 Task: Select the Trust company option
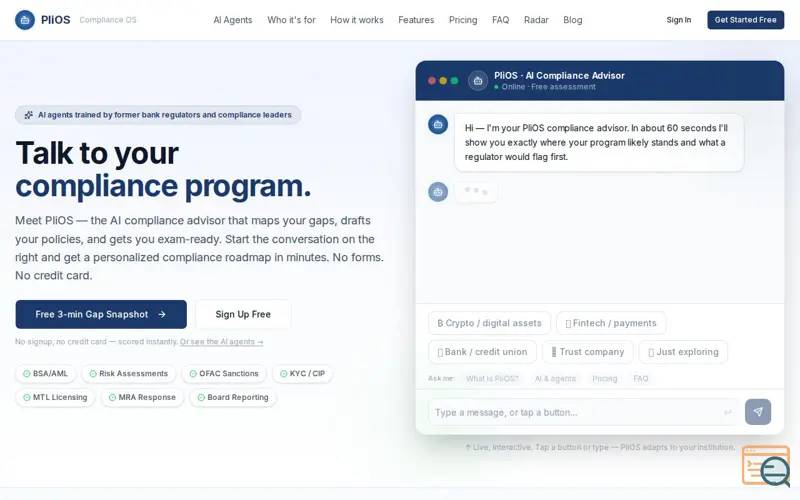pos(587,352)
